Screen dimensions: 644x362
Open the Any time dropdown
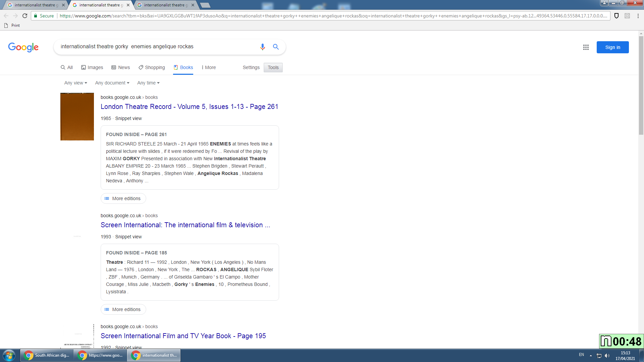coord(148,83)
